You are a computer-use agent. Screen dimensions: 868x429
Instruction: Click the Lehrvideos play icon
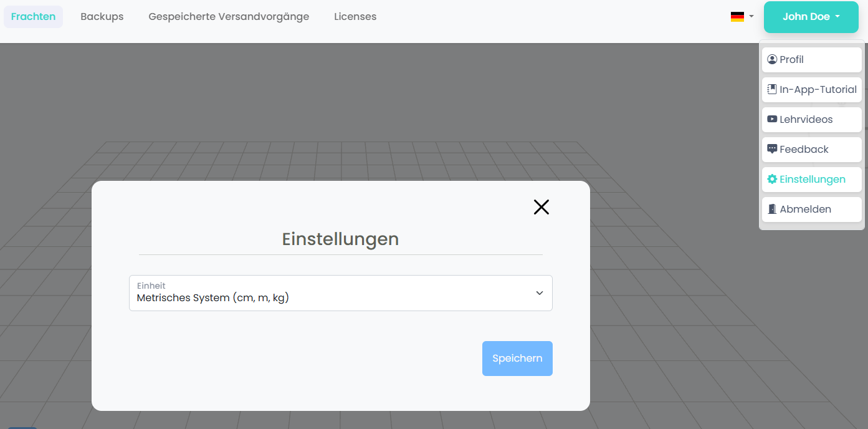pyautogui.click(x=772, y=120)
